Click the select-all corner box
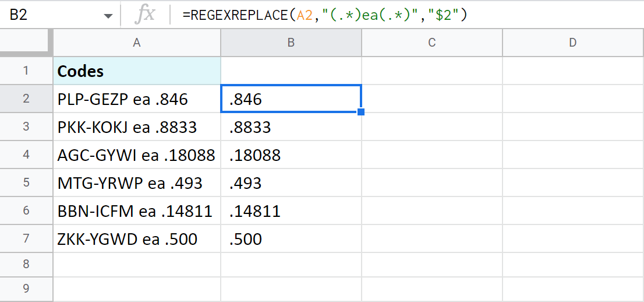Viewport: 644px width, 302px height. [x=26, y=43]
